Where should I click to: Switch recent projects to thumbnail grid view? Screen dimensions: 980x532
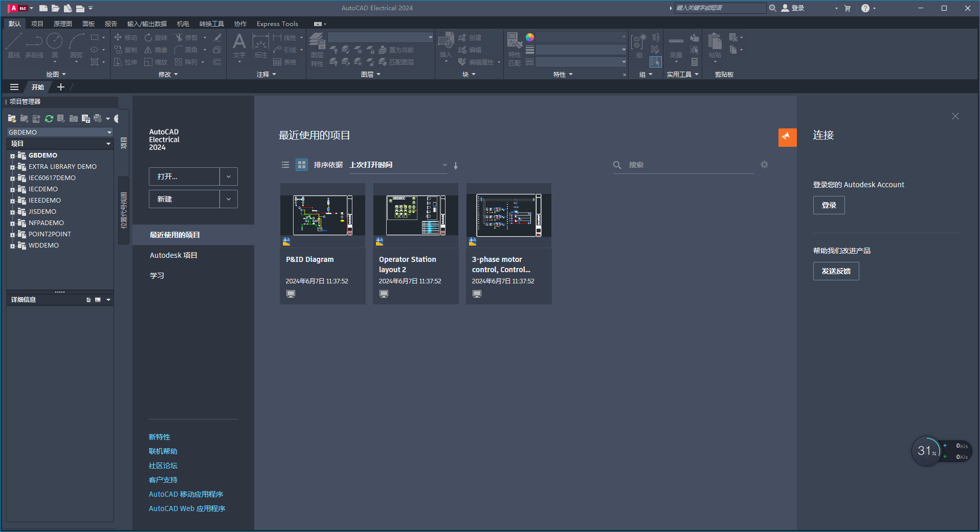(301, 165)
